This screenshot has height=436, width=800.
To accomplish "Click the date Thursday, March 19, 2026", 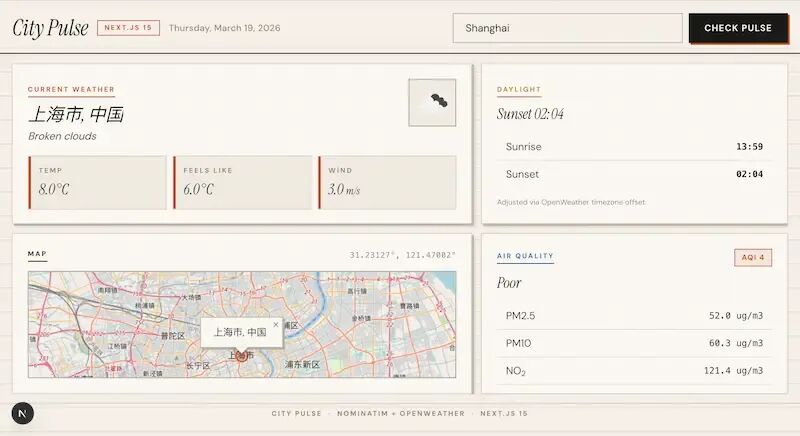I will [224, 28].
